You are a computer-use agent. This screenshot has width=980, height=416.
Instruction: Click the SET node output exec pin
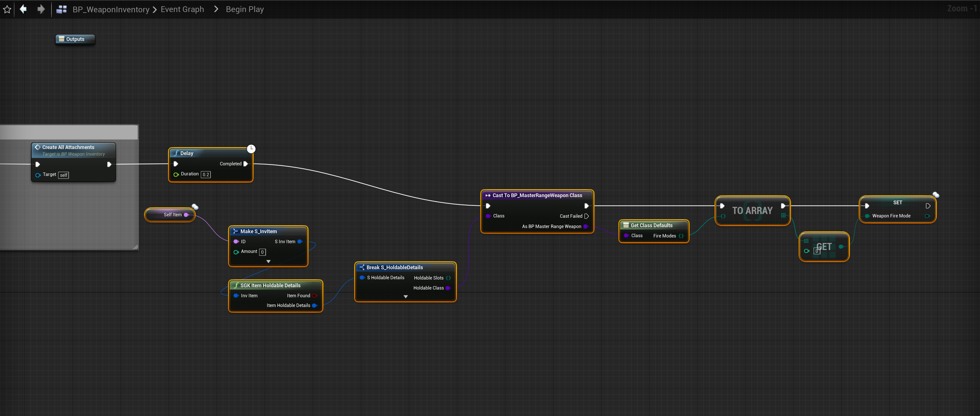pyautogui.click(x=928, y=206)
